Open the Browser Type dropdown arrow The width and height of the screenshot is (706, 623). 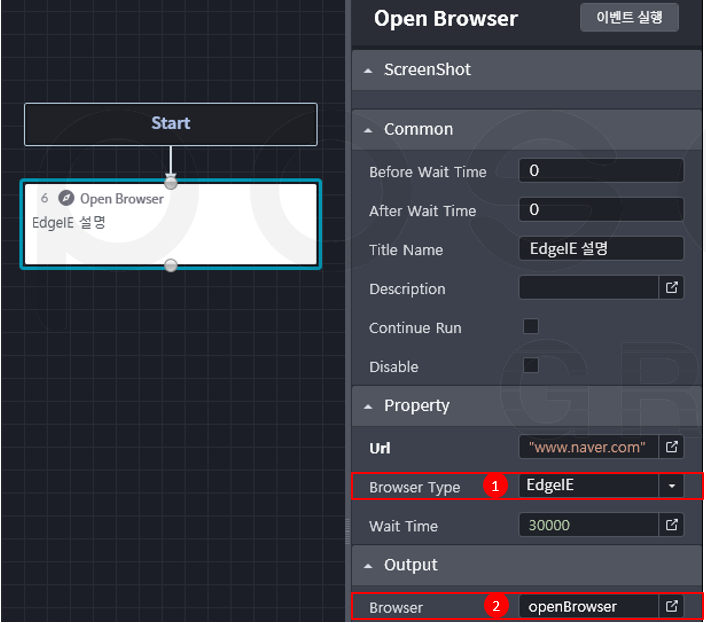tap(672, 486)
